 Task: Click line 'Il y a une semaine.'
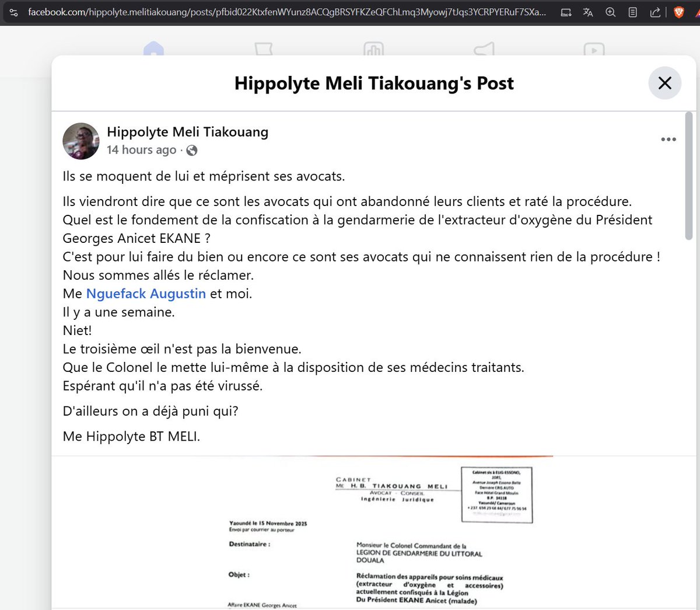click(x=118, y=312)
